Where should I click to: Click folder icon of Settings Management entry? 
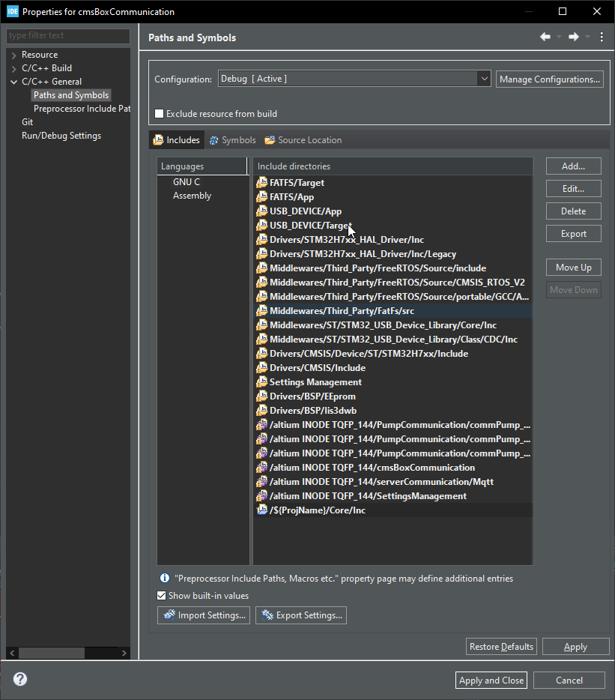coord(262,381)
